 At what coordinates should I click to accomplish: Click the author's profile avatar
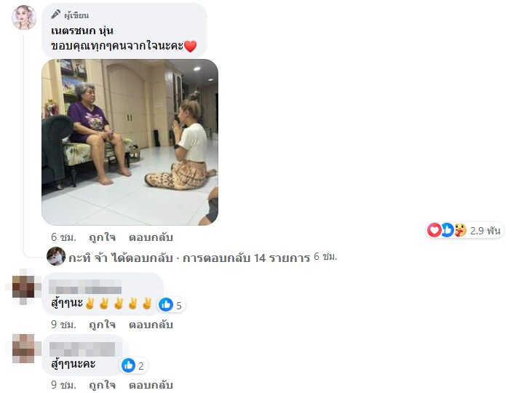tap(24, 17)
